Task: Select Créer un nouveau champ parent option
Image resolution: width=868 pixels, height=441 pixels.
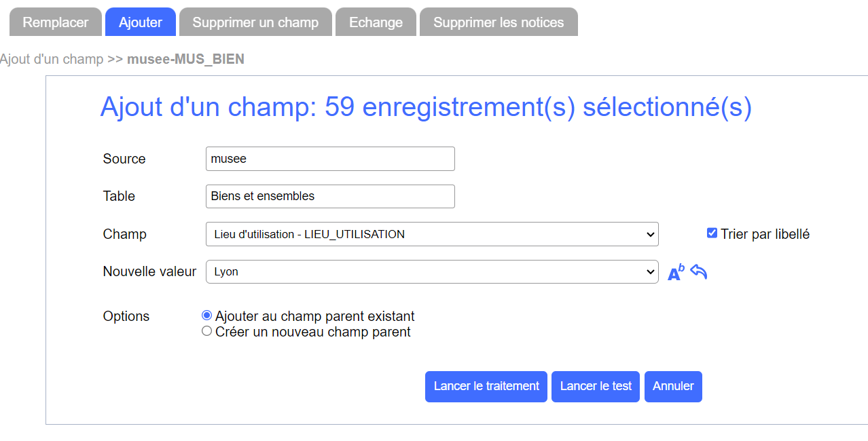Action: point(207,331)
